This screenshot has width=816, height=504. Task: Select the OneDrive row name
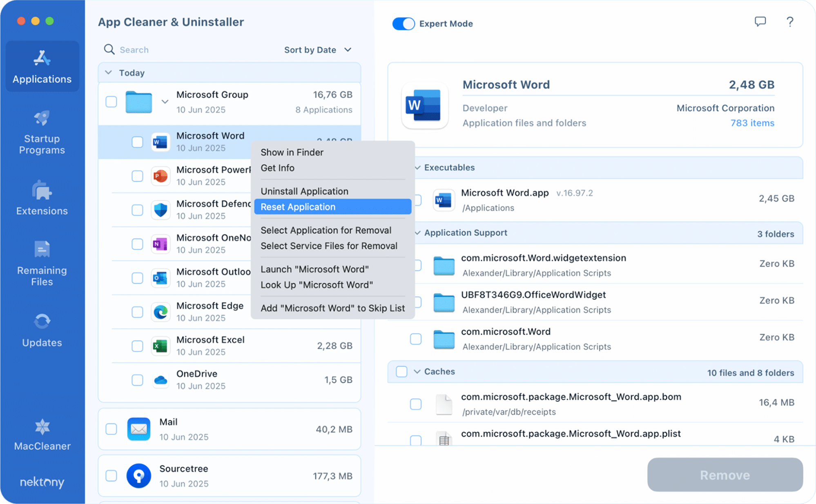click(197, 373)
